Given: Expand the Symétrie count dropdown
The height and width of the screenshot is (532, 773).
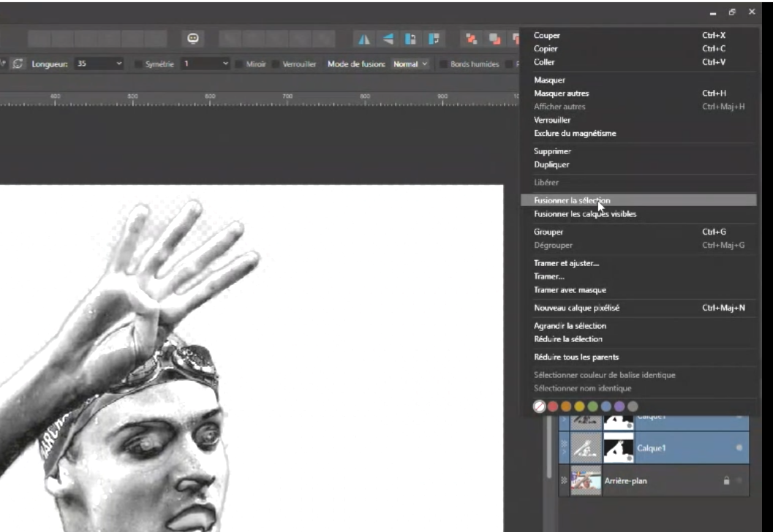Looking at the screenshot, I should click(225, 64).
